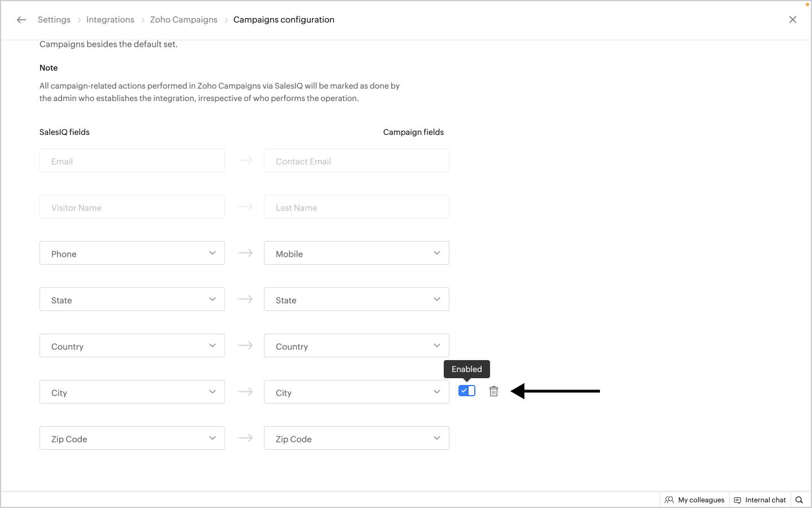Screen dimensions: 812x508
Task: Go to Settings breadcrumb
Action: pyautogui.click(x=54, y=20)
